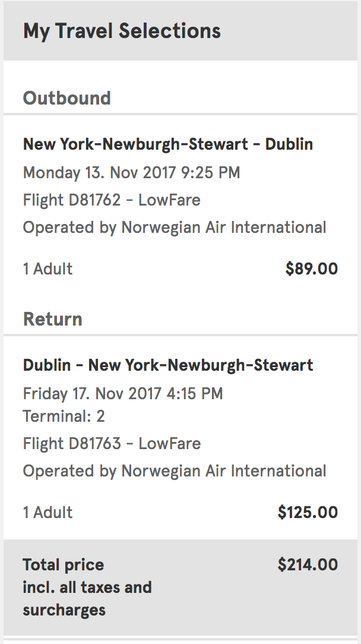Click the My Travel Selections heading
The width and height of the screenshot is (361, 644).
122,31
